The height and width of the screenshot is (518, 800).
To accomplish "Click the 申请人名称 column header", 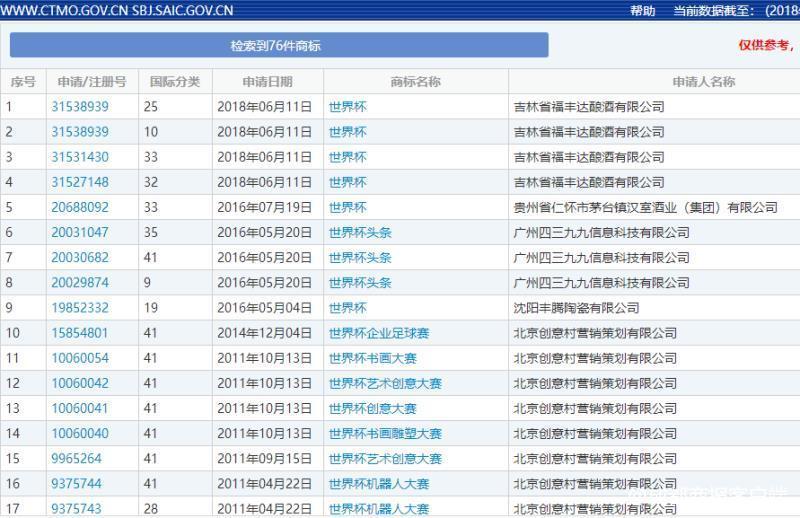I will [x=704, y=82].
